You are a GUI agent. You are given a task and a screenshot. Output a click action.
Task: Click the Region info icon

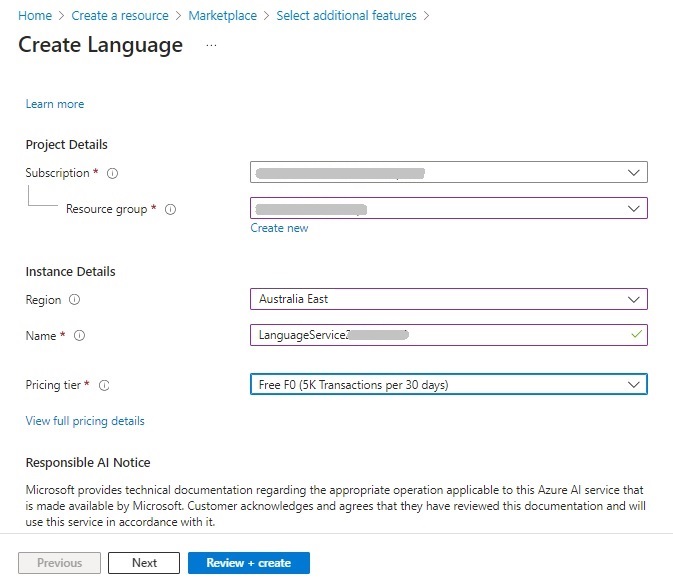[75, 300]
